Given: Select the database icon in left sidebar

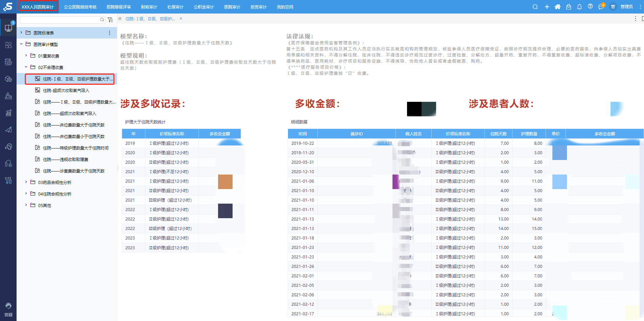Looking at the screenshot, I should (8, 62).
